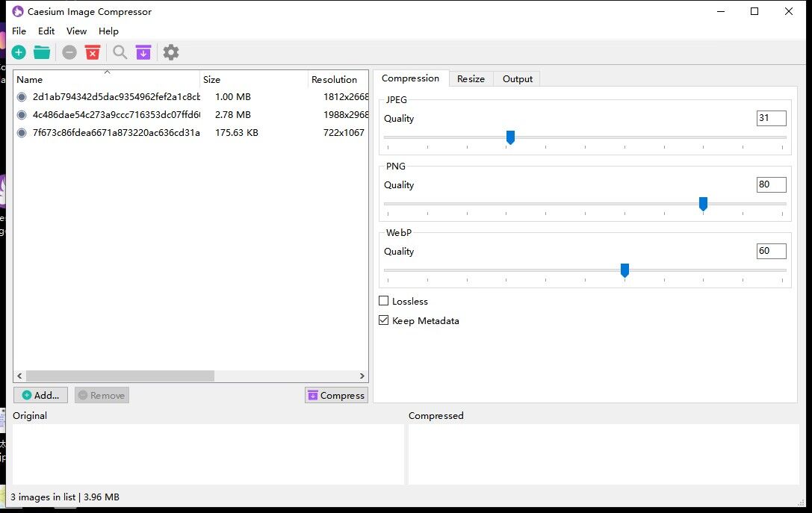Click the Remove button below the list
This screenshot has width=812, height=513.
pyautogui.click(x=102, y=395)
